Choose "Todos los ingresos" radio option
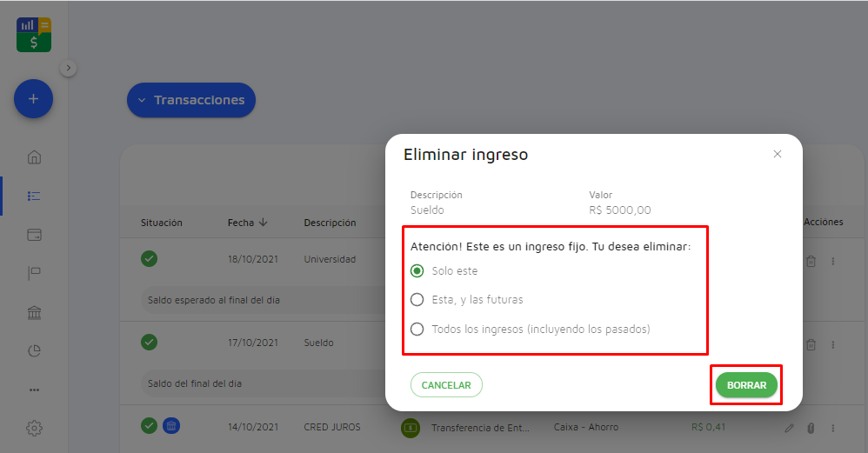This screenshot has height=453, width=868. tap(417, 329)
